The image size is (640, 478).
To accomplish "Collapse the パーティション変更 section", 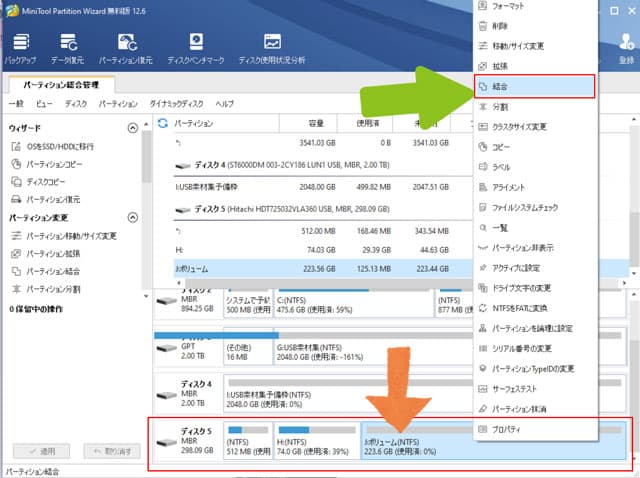I will click(x=133, y=218).
